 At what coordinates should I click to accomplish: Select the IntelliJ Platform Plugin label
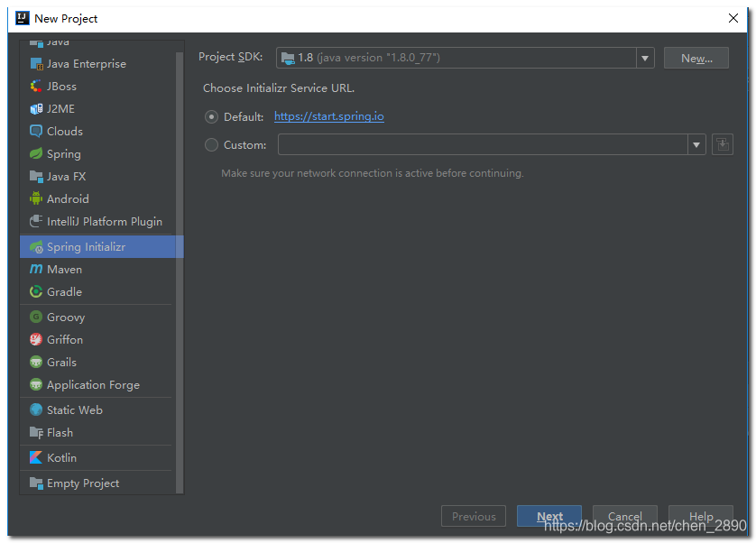click(104, 222)
